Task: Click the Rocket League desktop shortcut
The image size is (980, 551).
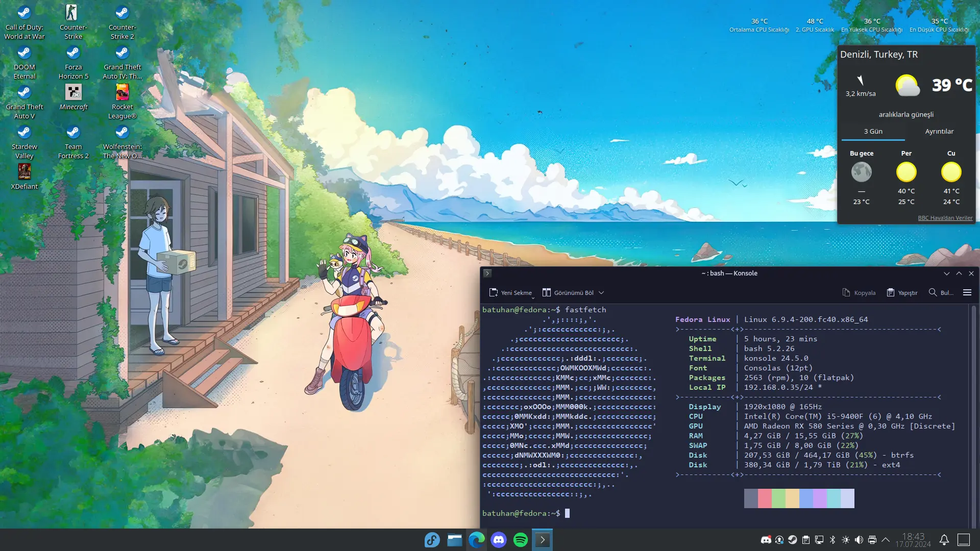Action: (122, 102)
